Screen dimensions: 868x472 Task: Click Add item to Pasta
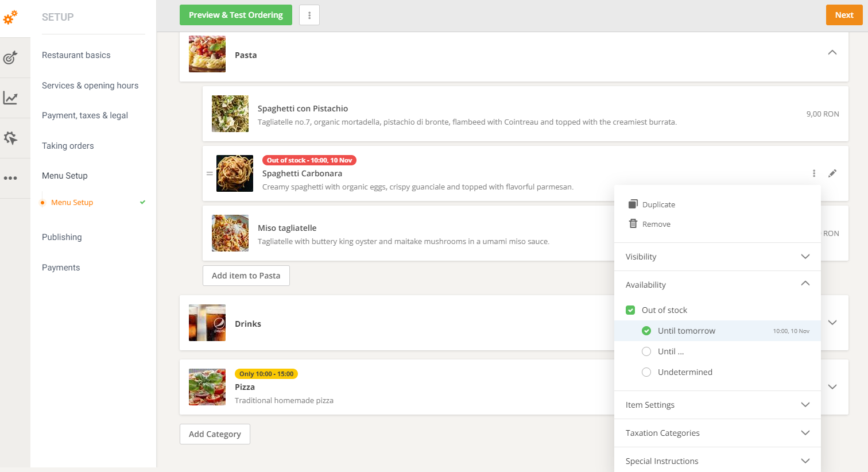(x=246, y=276)
